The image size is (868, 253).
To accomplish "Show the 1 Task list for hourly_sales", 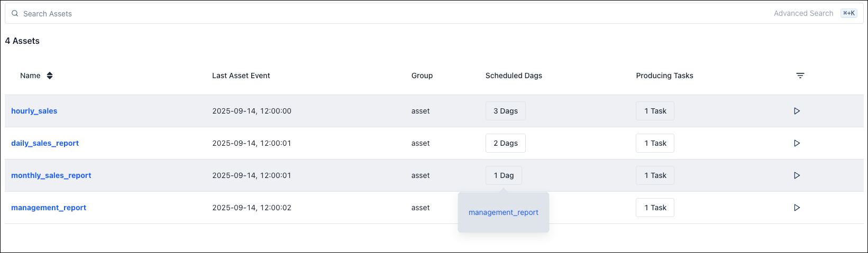I will pyautogui.click(x=655, y=111).
